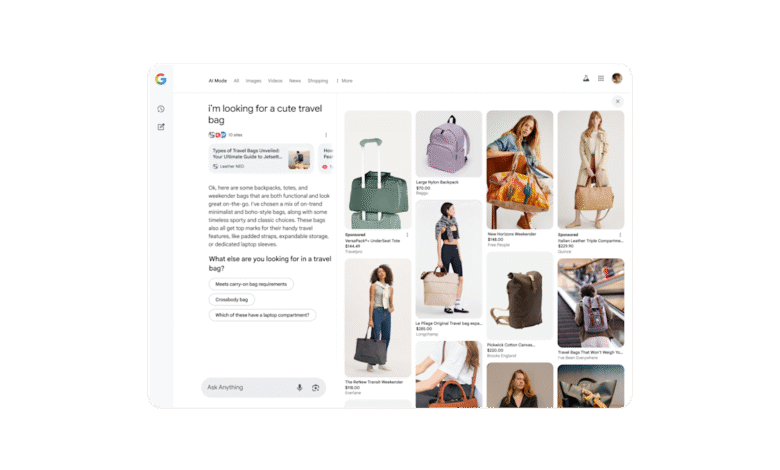Open the Italian Leather Triple Compartment image
The height and width of the screenshot is (470, 780).
[x=591, y=170]
